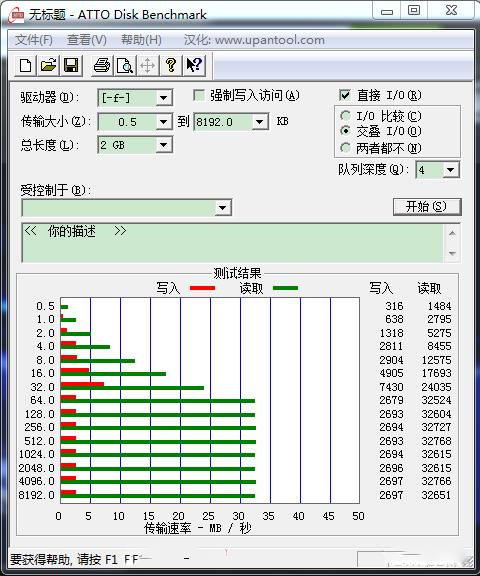The width and height of the screenshot is (480, 576).
Task: Click the New document toolbar icon
Action: coord(25,66)
